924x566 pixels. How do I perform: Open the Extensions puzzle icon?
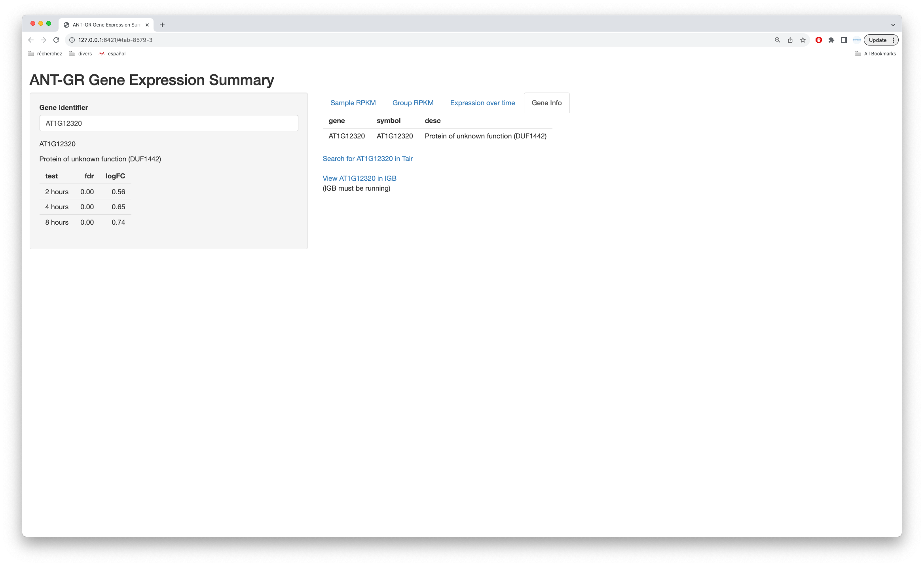point(831,40)
